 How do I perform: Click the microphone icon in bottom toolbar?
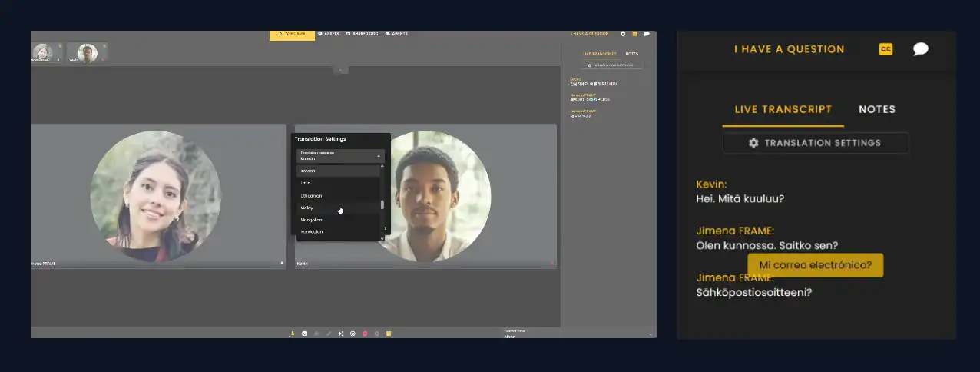pyautogui.click(x=292, y=334)
